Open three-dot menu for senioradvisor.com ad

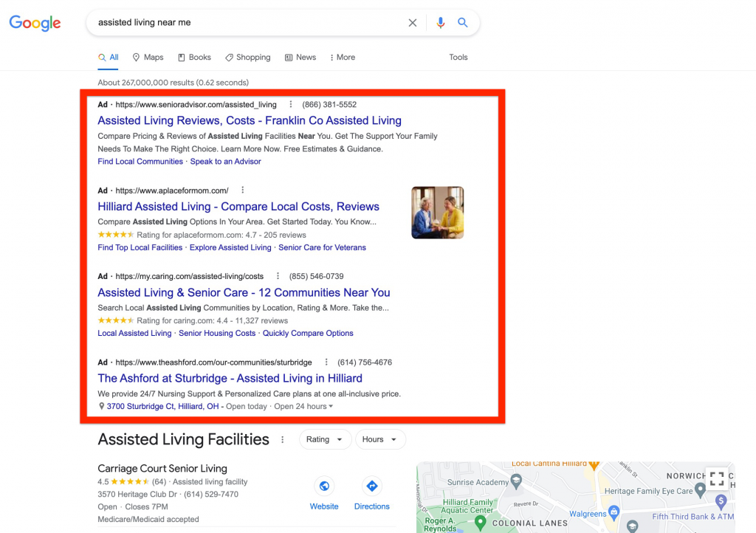click(290, 104)
